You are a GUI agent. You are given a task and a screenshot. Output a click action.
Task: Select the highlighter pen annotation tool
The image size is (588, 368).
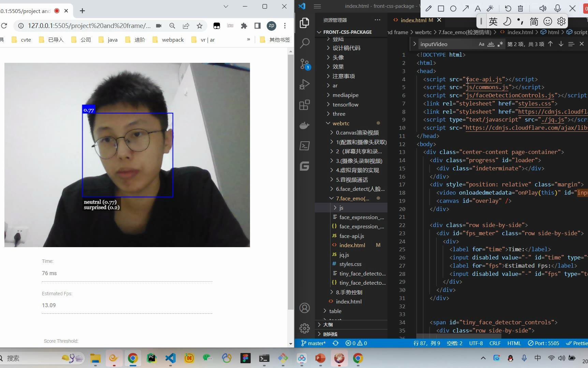490,9
